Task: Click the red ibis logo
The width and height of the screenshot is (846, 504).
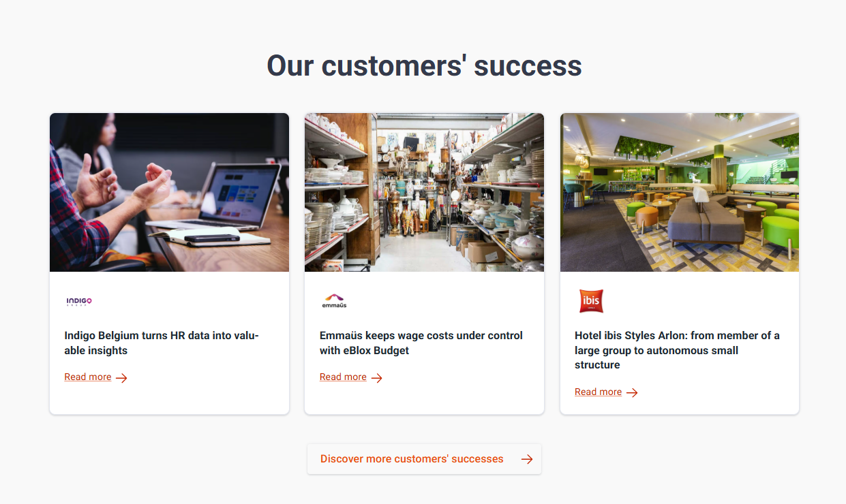Action: point(591,301)
